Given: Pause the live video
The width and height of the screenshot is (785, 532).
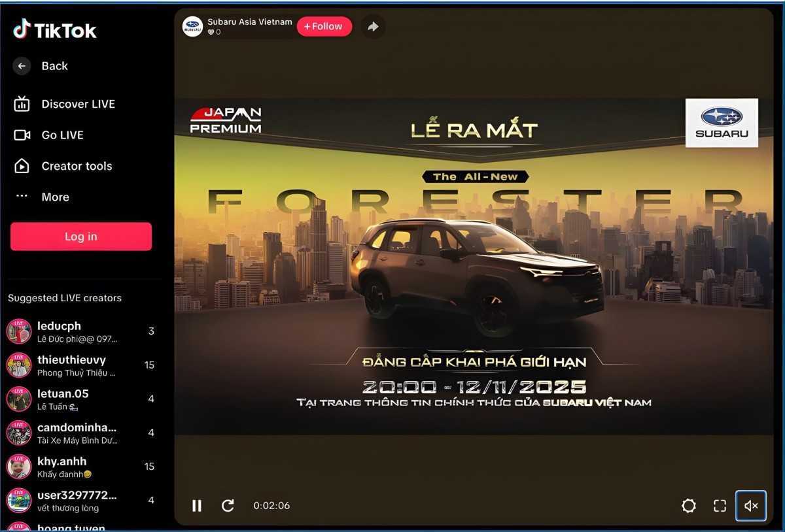Looking at the screenshot, I should pos(197,505).
